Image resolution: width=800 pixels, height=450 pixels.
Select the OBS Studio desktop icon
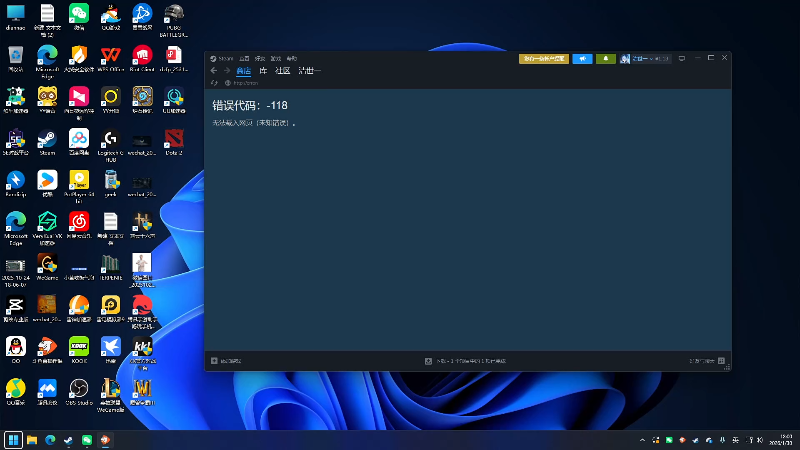point(79,392)
